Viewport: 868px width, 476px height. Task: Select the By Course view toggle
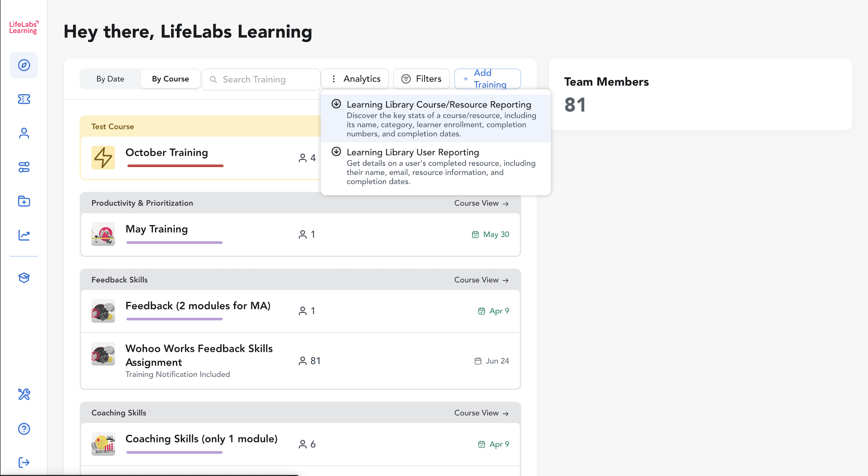coord(171,79)
